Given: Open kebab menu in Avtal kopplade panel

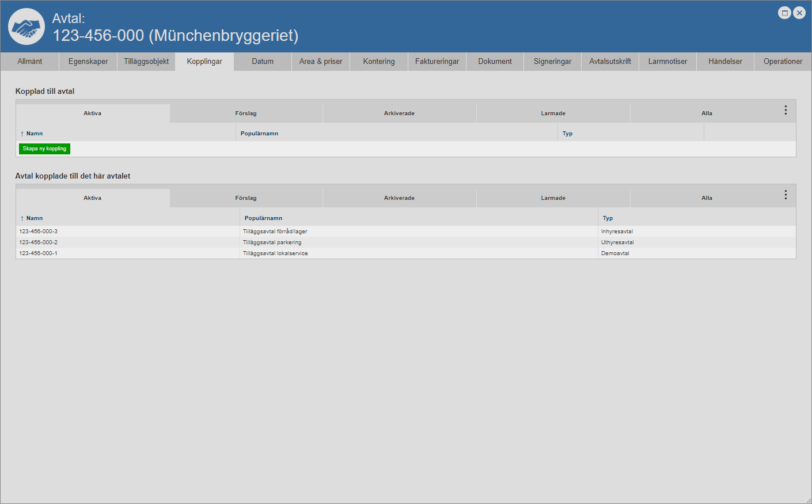Looking at the screenshot, I should 786,195.
